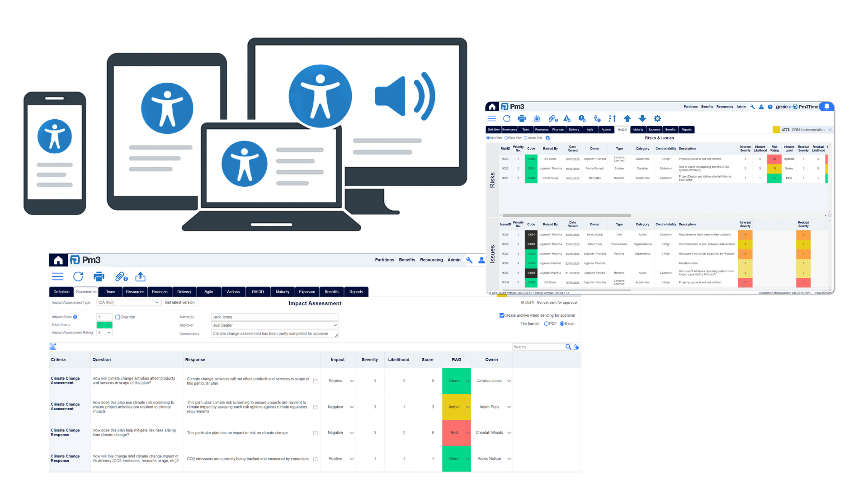Image resolution: width=868 pixels, height=488 pixels.
Task: Click the Commentary text field
Action: [x=275, y=334]
